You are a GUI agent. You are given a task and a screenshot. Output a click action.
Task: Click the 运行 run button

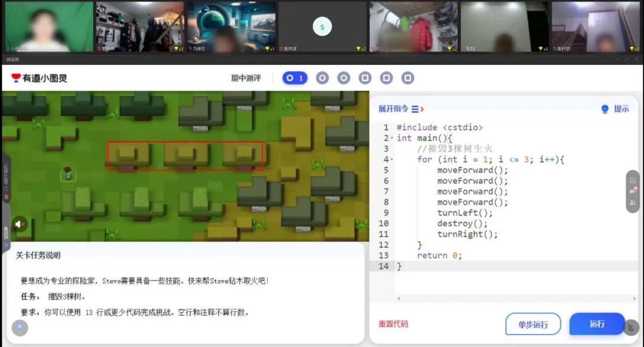coord(597,324)
